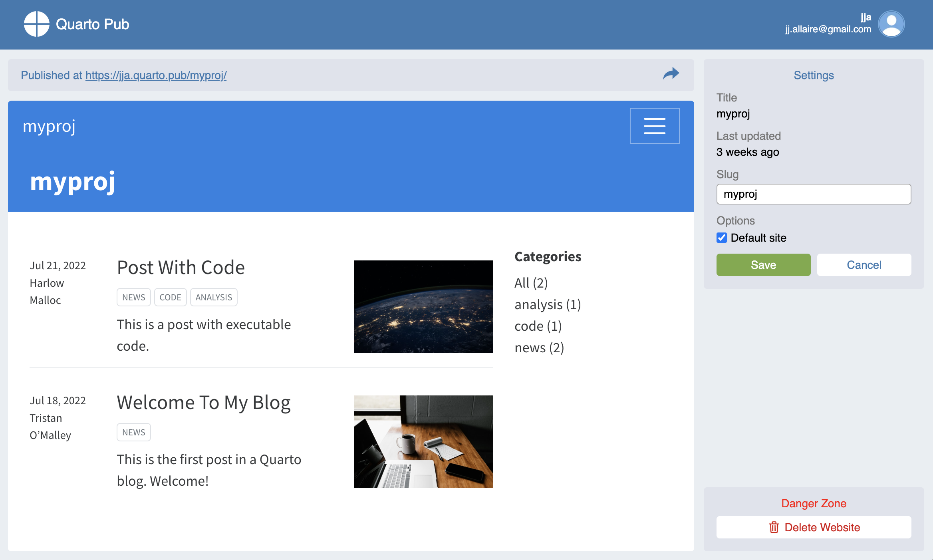The height and width of the screenshot is (560, 933).
Task: Filter posts by news (2) category
Action: 539,348
